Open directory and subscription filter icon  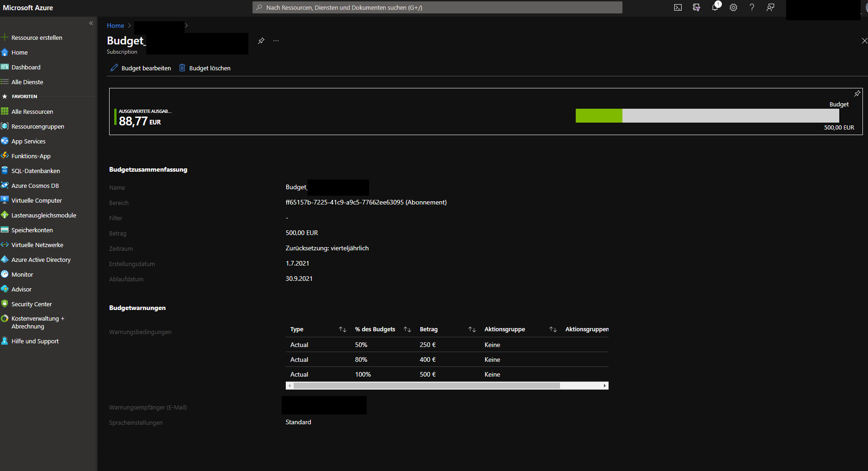pyautogui.click(x=696, y=7)
